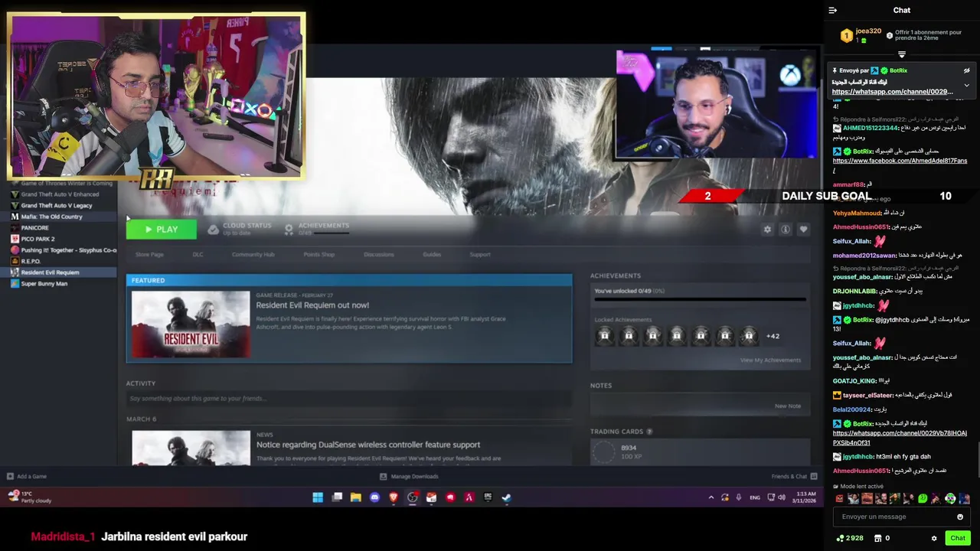
Task: Click the first locked achievement icon
Action: coord(604,336)
